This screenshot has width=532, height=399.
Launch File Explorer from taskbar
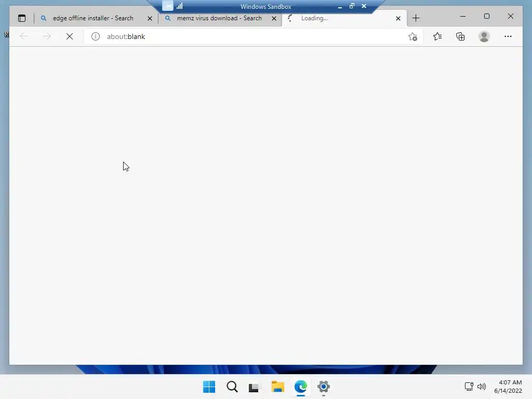click(x=277, y=387)
